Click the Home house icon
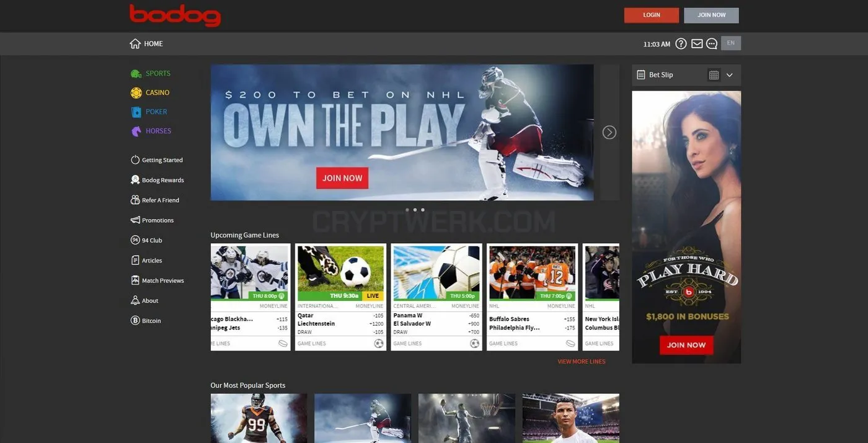868x443 pixels. 135,43
